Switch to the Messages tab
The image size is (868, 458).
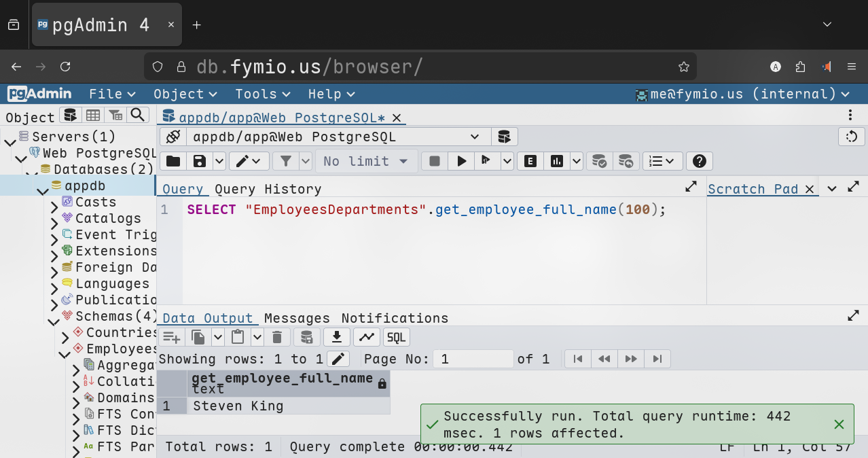(297, 318)
